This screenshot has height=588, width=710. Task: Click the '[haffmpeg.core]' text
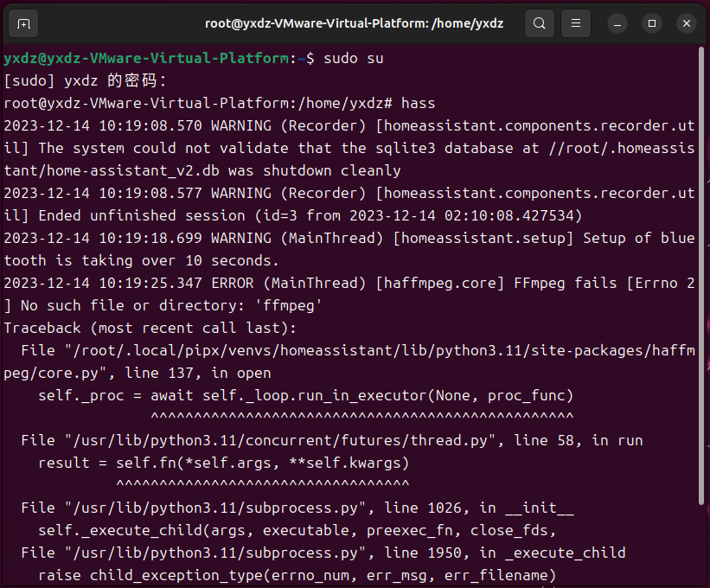(440, 284)
